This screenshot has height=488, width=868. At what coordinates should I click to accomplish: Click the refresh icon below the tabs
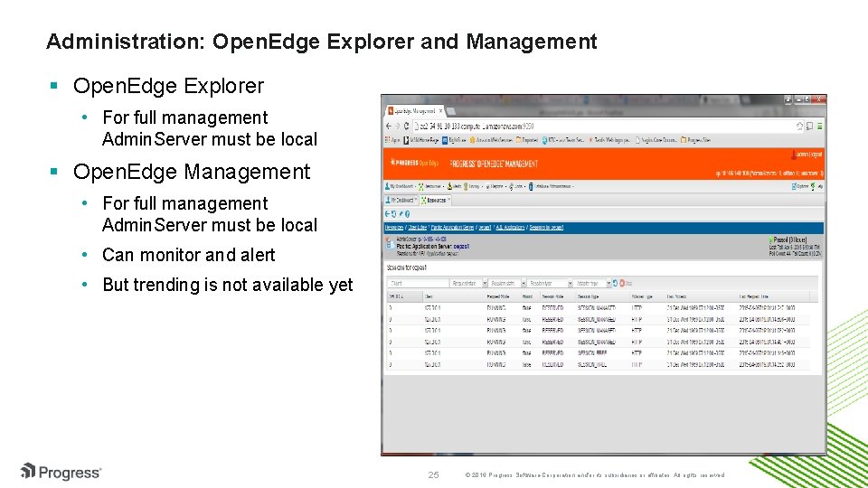393,214
